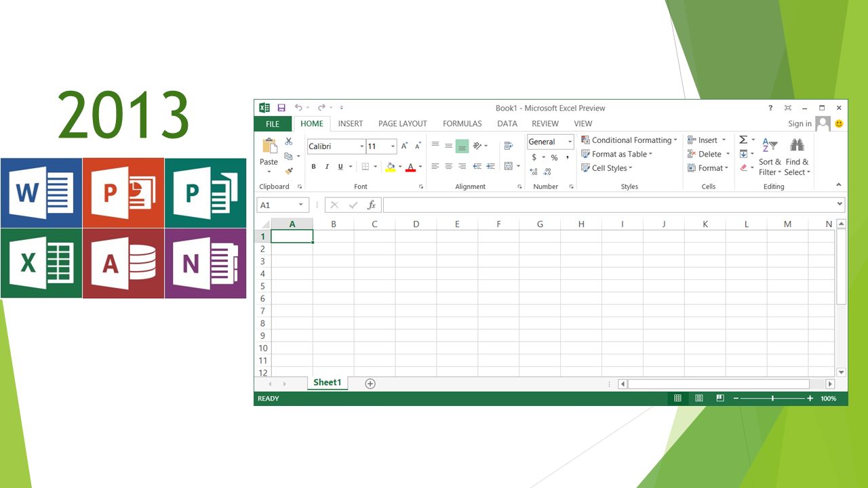The height and width of the screenshot is (488, 868).
Task: Click the Clear eraser icon
Action: (743, 167)
